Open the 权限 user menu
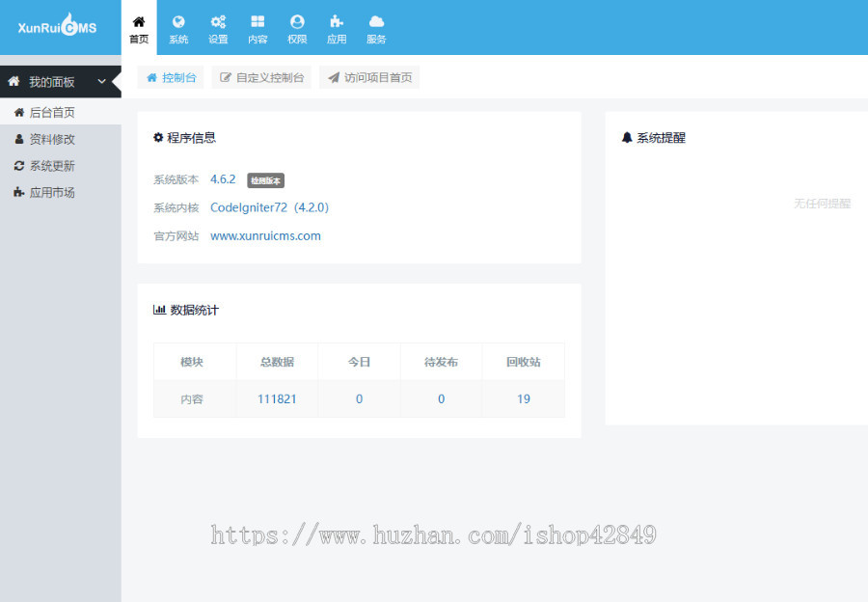The image size is (868, 602). click(x=297, y=28)
